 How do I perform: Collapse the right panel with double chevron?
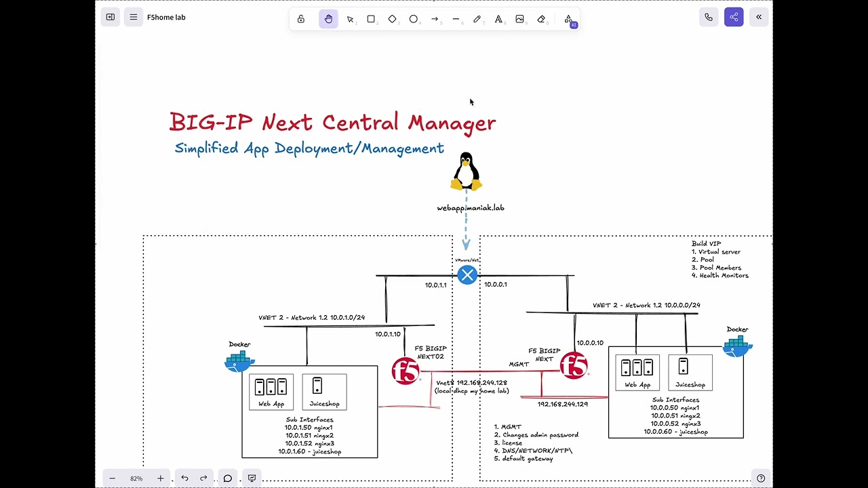coord(759,18)
